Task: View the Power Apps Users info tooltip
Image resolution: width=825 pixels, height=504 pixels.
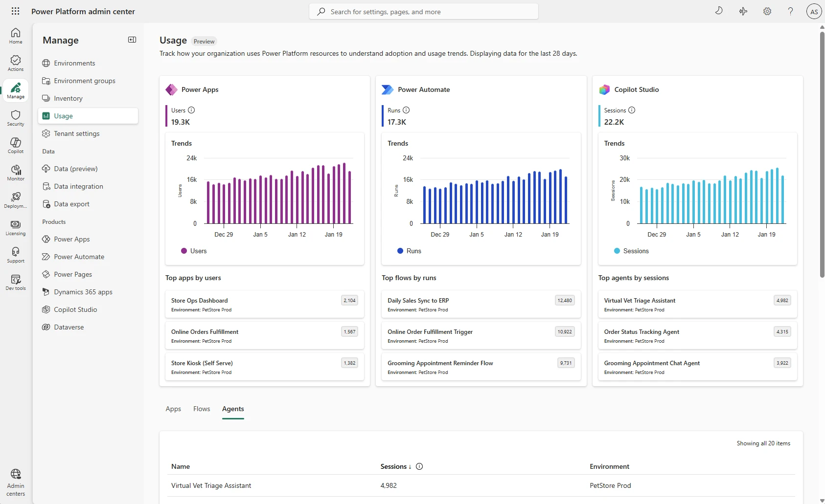Action: (x=191, y=110)
